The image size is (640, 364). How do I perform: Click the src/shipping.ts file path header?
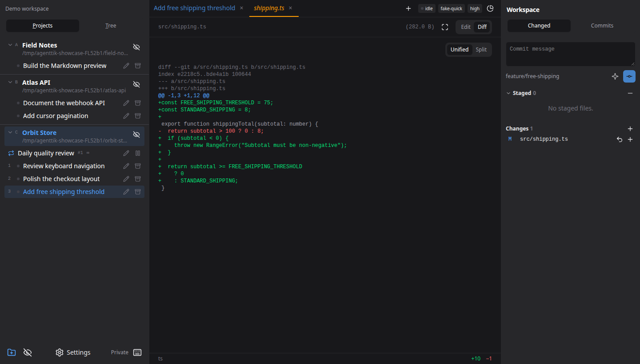(x=182, y=27)
